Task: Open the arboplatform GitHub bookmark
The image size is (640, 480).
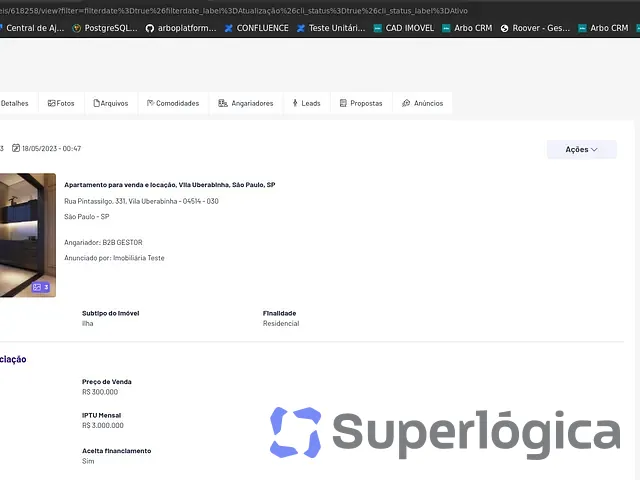Action: point(181,28)
